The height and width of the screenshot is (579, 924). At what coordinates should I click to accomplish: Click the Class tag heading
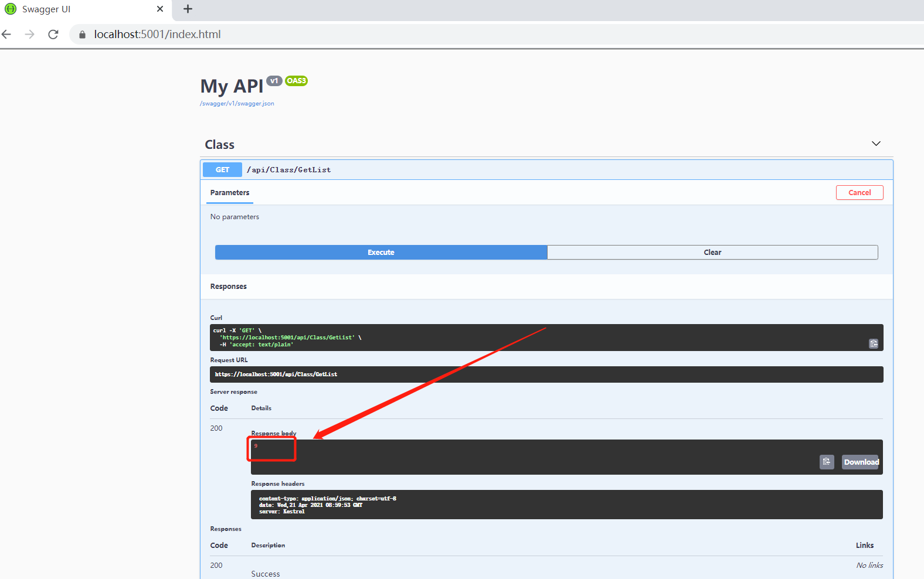(x=219, y=145)
